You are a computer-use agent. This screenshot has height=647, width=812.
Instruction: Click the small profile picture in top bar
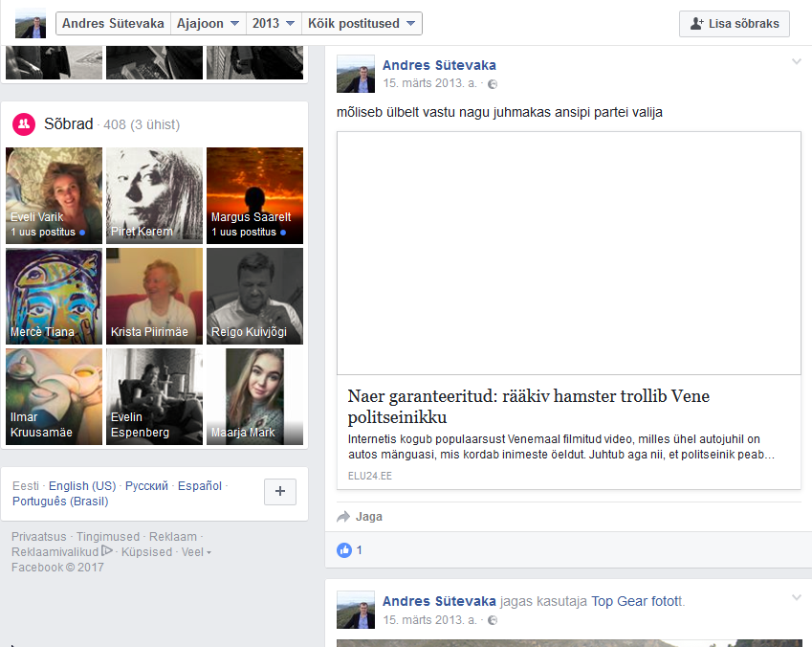pyautogui.click(x=31, y=24)
